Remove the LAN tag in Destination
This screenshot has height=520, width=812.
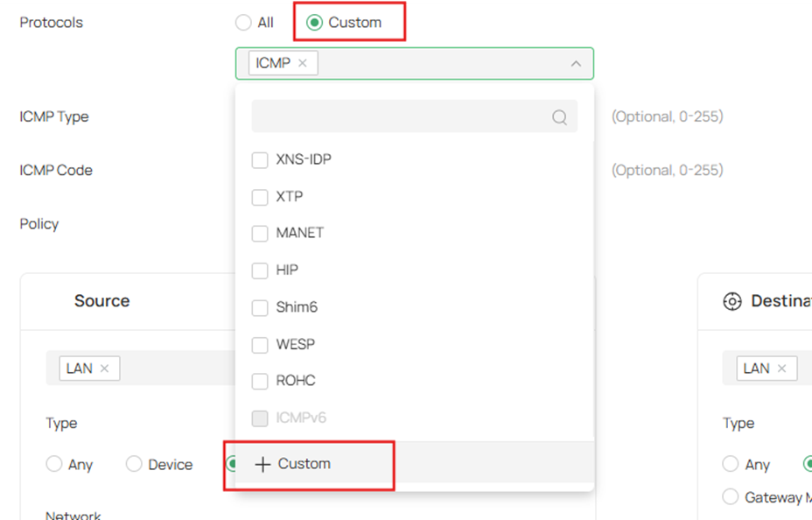782,369
